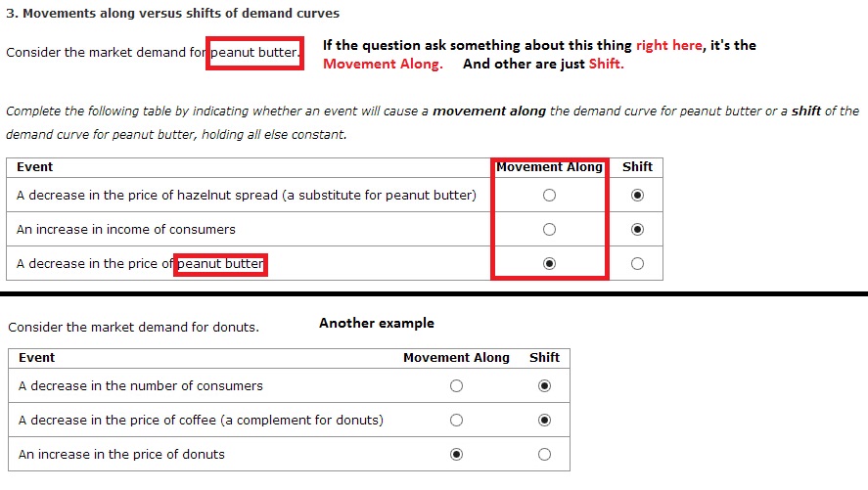Select Shift for decrease in peanut butter price
The width and height of the screenshot is (868, 490).
coord(637,264)
